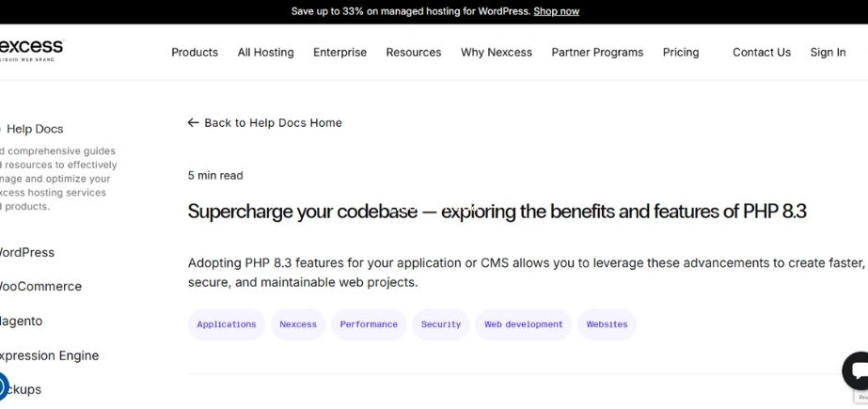
Task: Click the back arrow to Help Docs Home
Action: click(x=194, y=123)
